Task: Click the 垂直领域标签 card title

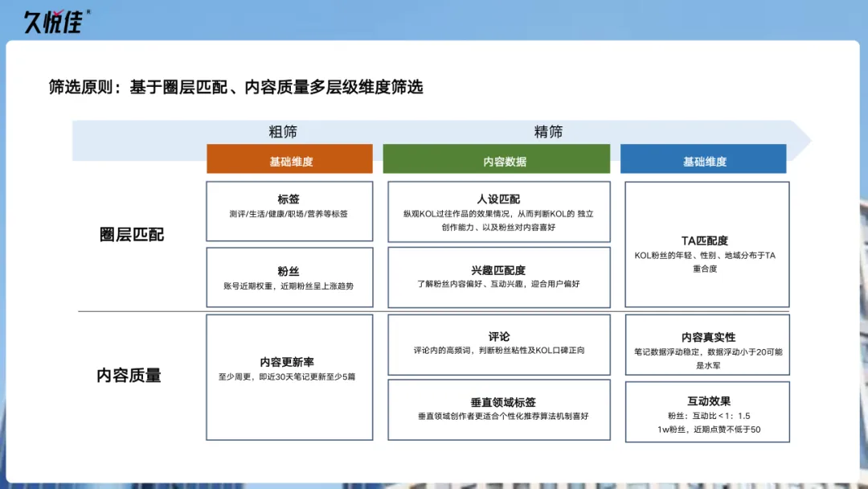Action: [x=502, y=403]
